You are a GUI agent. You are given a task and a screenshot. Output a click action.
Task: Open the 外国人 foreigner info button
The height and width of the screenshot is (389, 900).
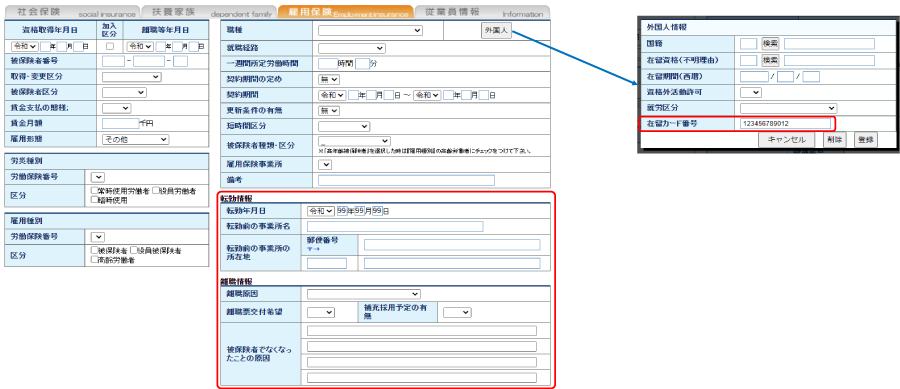[495, 31]
